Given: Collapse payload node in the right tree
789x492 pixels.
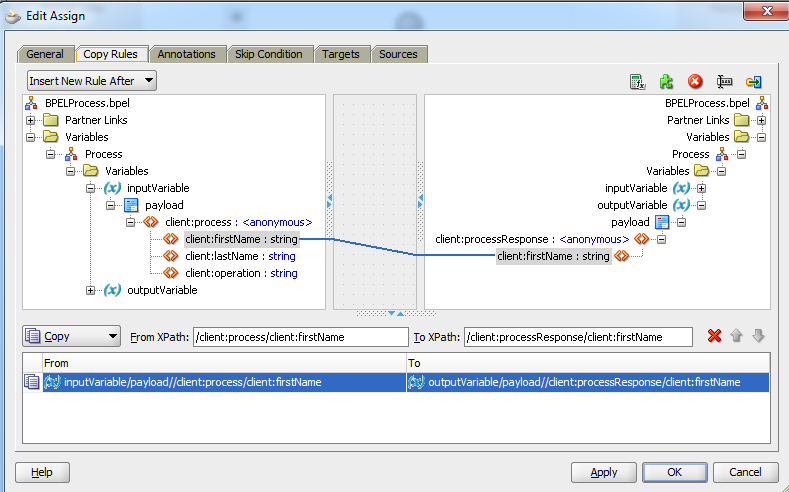Looking at the screenshot, I should coord(681,222).
